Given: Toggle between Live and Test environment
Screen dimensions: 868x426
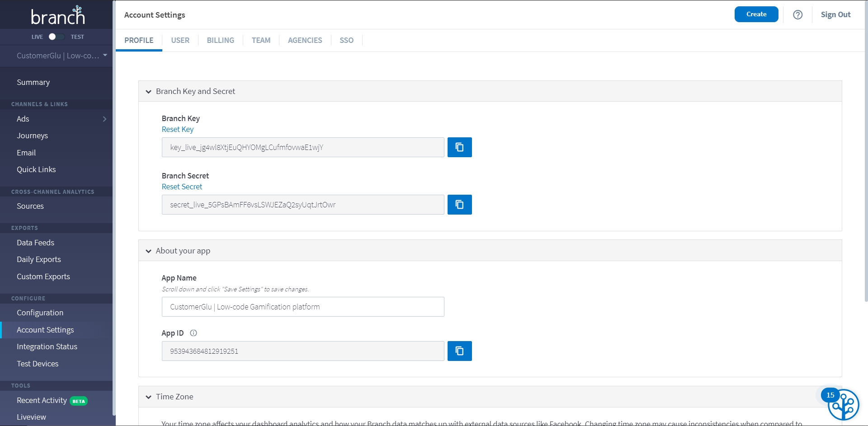Looking at the screenshot, I should (x=57, y=37).
